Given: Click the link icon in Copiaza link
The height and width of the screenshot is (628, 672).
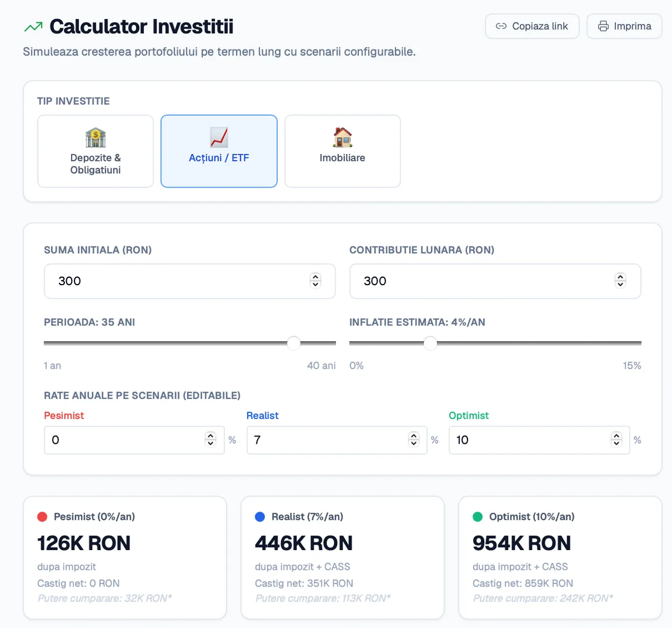Looking at the screenshot, I should point(501,26).
